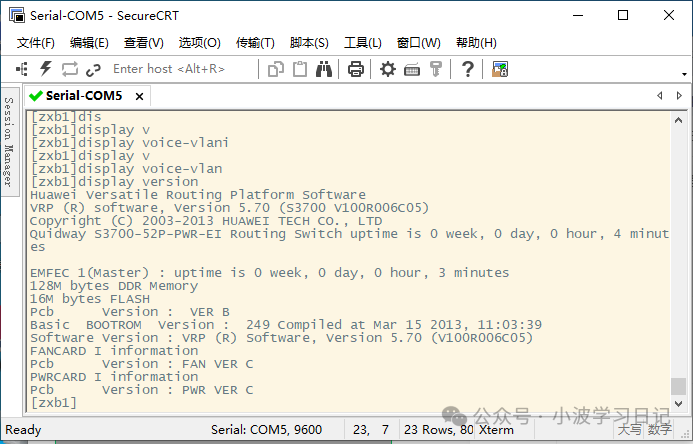Click the Quick Connect lightning icon
Viewport: 693px width, 444px height.
(45, 69)
